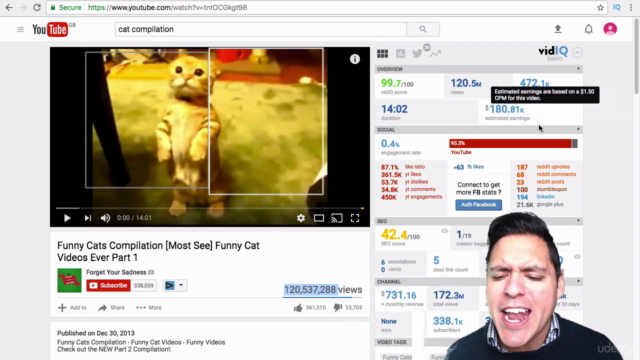
Task: Cast the video to a TV
Action: click(x=337, y=218)
